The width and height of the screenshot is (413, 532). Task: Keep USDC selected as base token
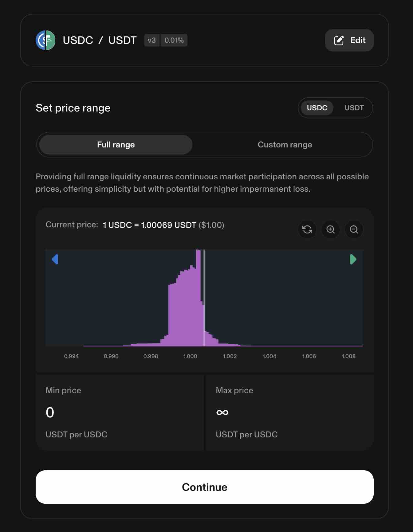pyautogui.click(x=317, y=108)
